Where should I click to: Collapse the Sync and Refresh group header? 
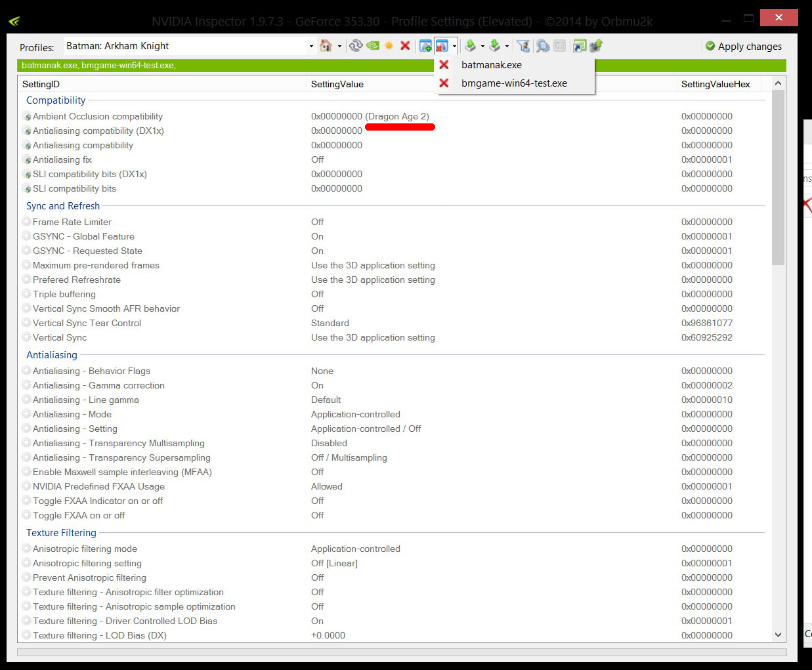pos(63,206)
